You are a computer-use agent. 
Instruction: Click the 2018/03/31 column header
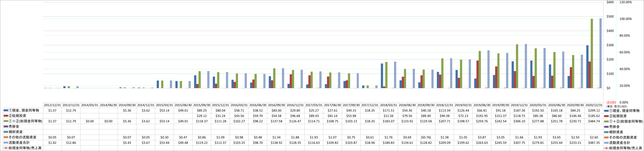(x=388, y=105)
